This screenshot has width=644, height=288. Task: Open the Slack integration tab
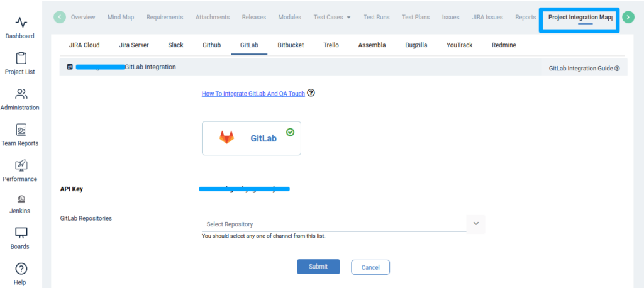[175, 45]
